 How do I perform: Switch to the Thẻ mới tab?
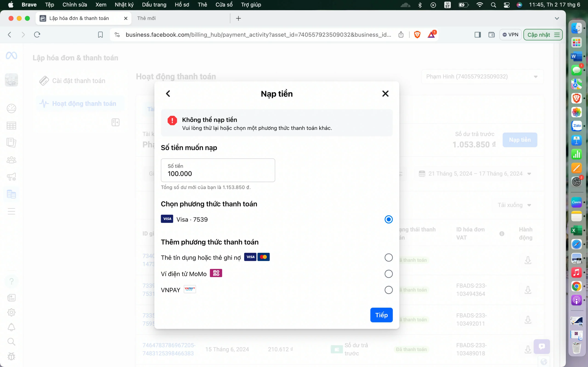click(x=147, y=18)
